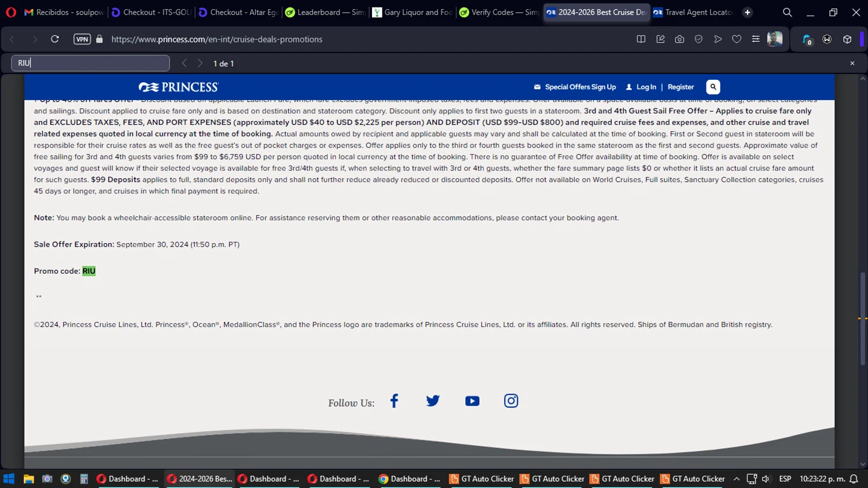This screenshot has height=488, width=868.
Task: Open the network tray icon
Action: point(752,479)
